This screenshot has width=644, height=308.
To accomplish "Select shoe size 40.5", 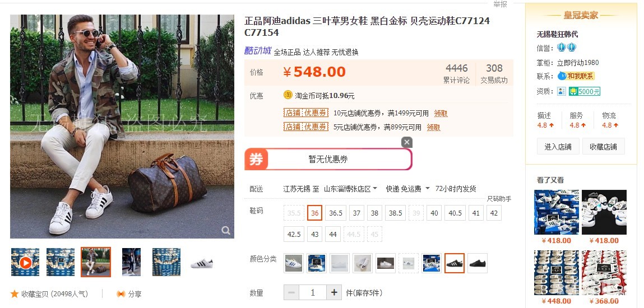I will point(455,213).
